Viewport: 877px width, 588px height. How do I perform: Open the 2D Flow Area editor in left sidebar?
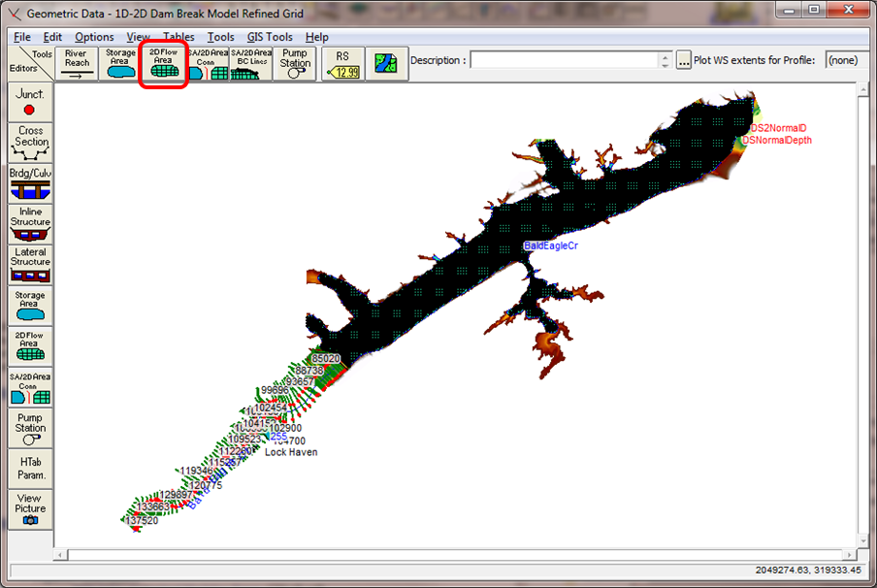(30, 346)
